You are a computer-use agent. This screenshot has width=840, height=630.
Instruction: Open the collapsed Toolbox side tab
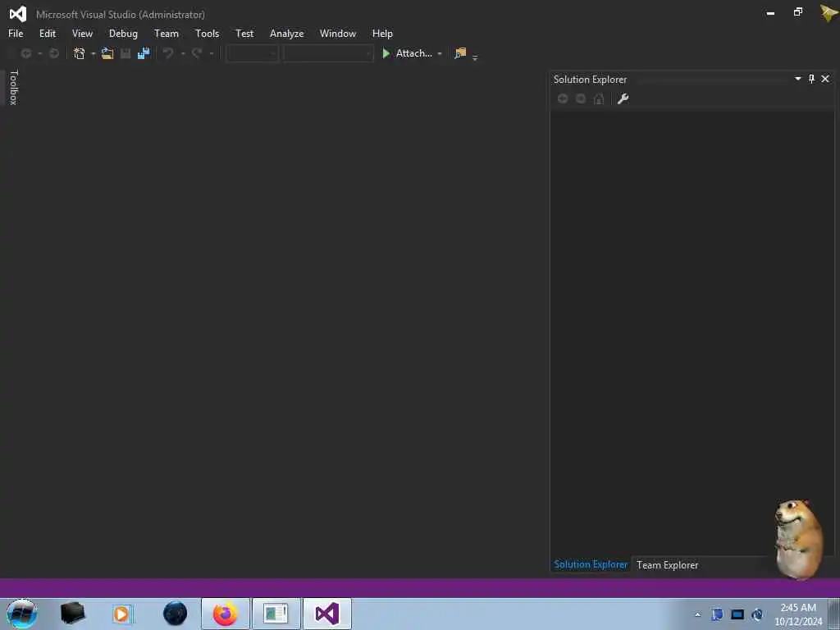pyautogui.click(x=13, y=87)
